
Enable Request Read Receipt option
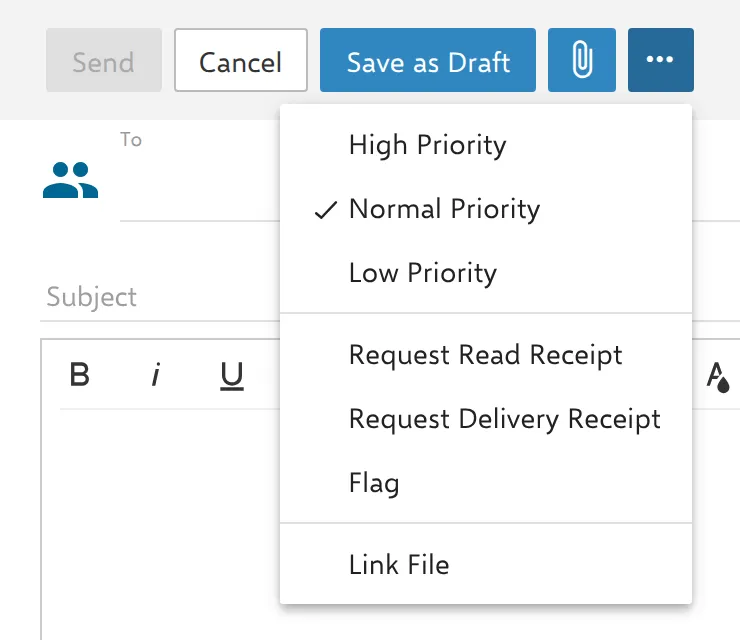[x=486, y=355]
